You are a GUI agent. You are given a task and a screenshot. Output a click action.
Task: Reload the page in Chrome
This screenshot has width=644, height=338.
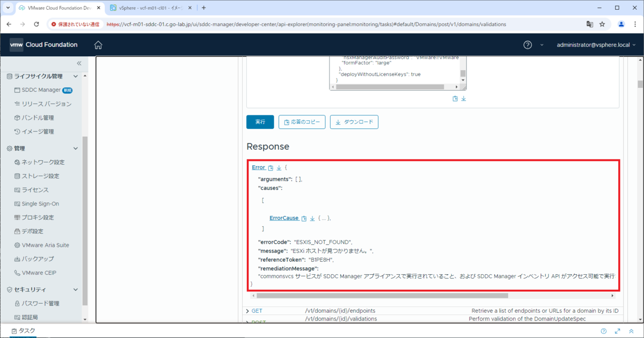click(x=36, y=24)
